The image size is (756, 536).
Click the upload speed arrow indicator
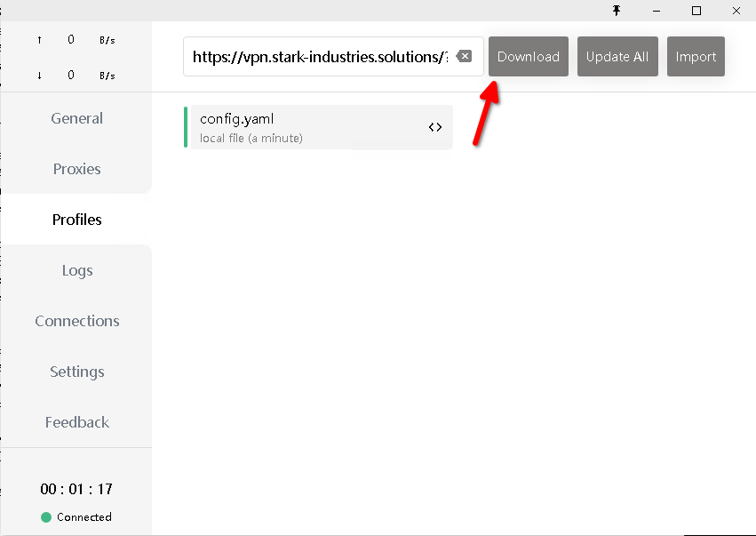(x=39, y=40)
